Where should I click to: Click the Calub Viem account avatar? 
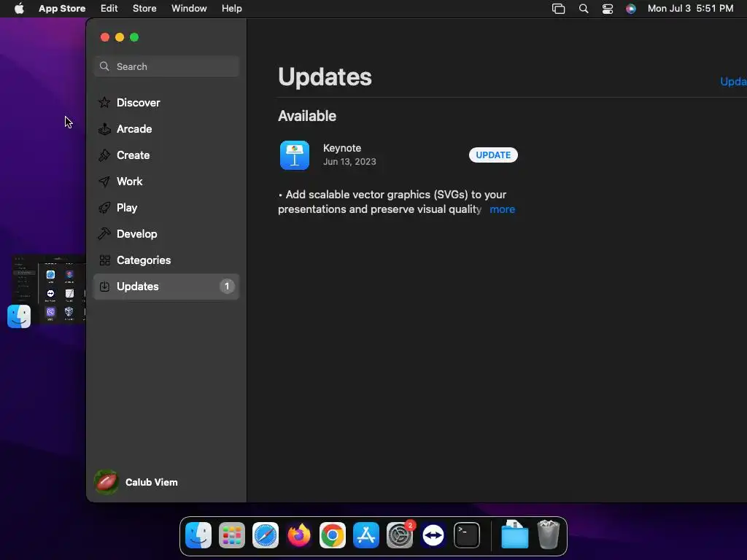click(107, 482)
